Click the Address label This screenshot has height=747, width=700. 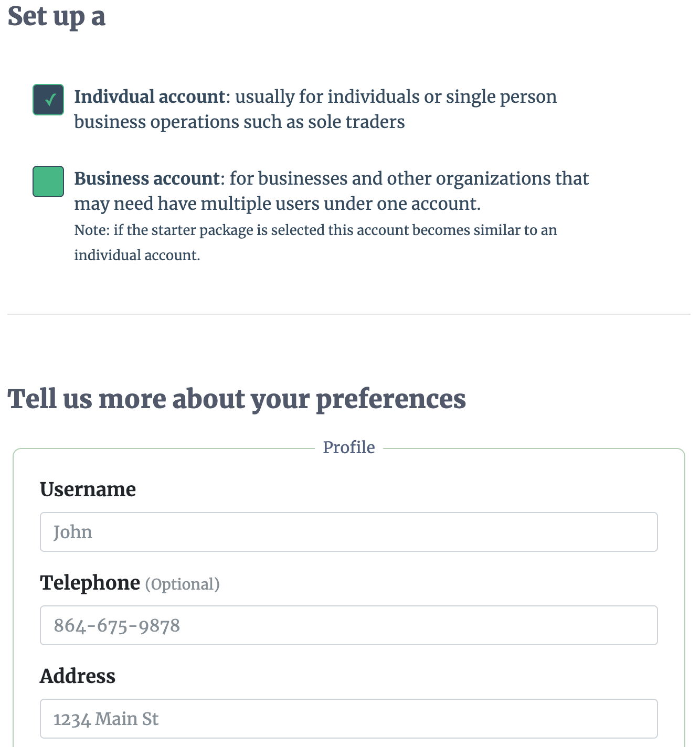tap(78, 676)
